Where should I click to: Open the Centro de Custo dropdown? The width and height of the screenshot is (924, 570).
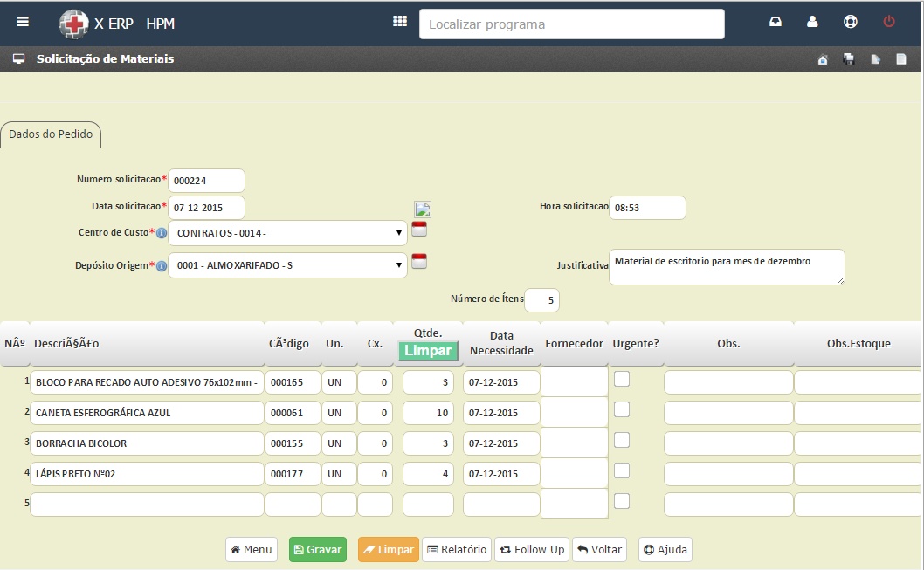(x=287, y=233)
